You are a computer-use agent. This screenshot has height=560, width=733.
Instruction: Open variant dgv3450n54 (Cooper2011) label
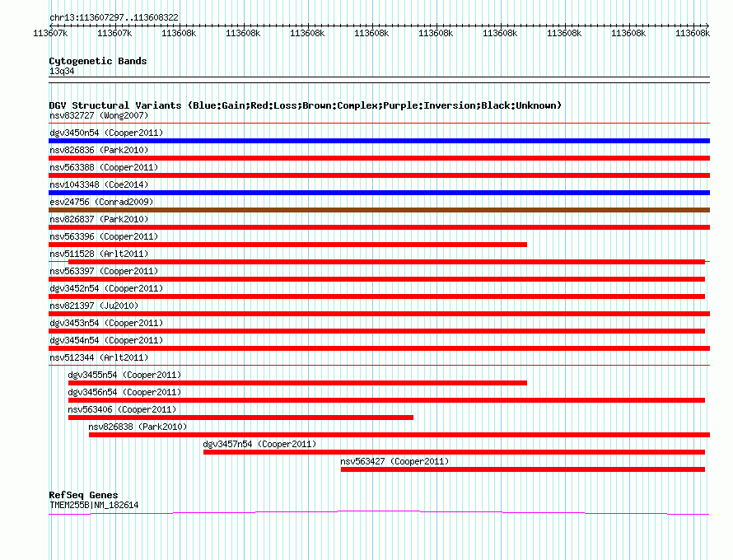click(x=106, y=133)
